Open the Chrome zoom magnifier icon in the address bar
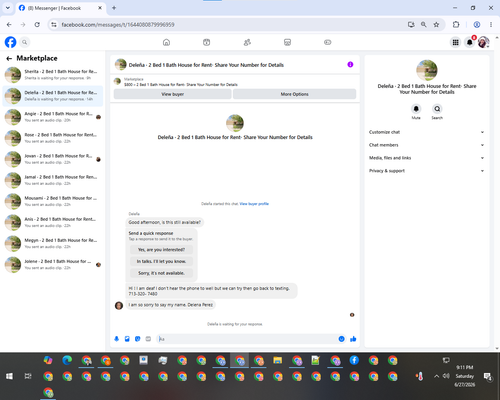 (423, 25)
